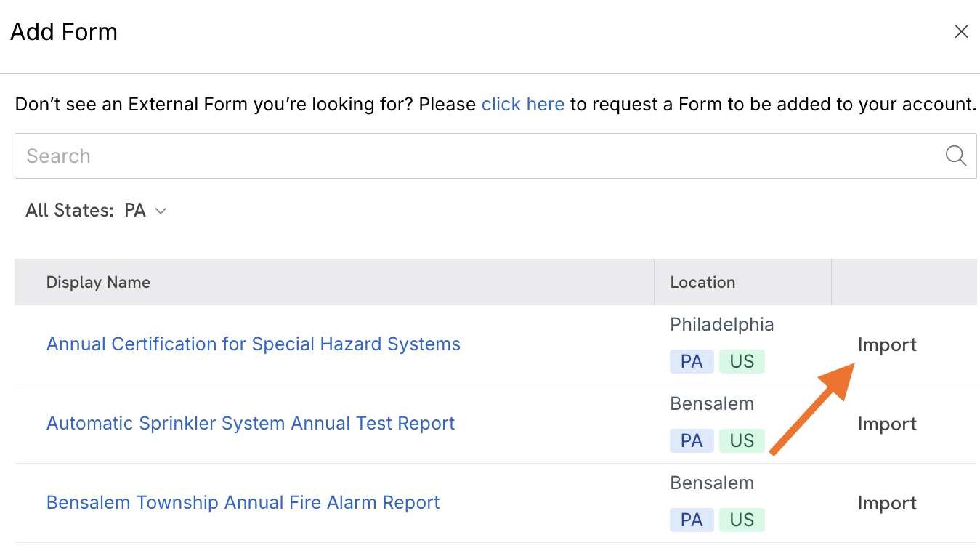
Task: Open Bensalem Township Annual Fire Alarm Report
Action: coord(243,502)
